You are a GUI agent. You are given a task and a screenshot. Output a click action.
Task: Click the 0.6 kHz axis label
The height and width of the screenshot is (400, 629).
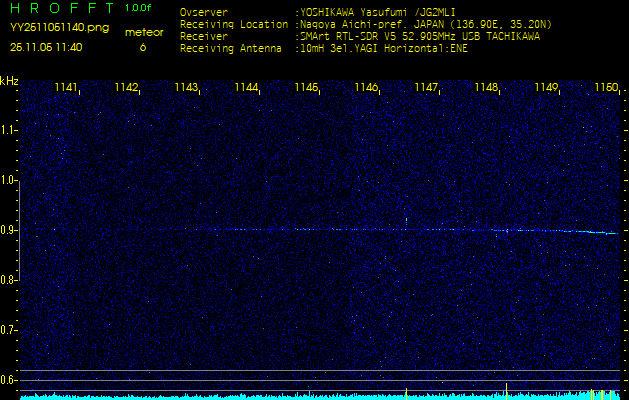click(9, 380)
